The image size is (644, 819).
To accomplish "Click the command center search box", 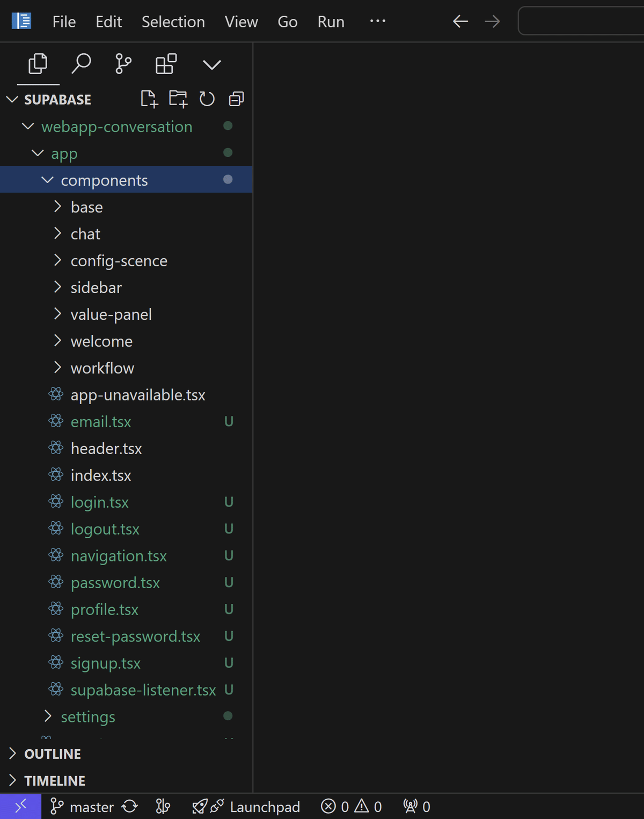I will [581, 21].
